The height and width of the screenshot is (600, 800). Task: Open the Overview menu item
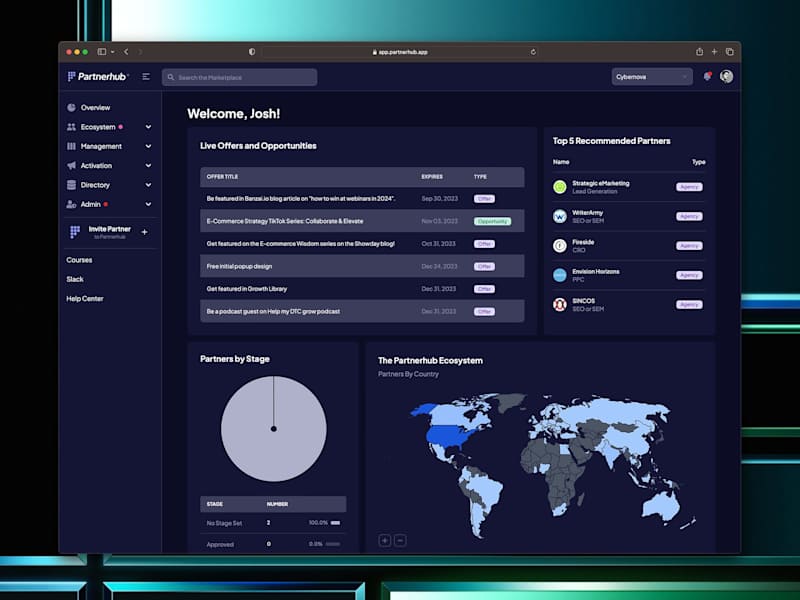[95, 108]
